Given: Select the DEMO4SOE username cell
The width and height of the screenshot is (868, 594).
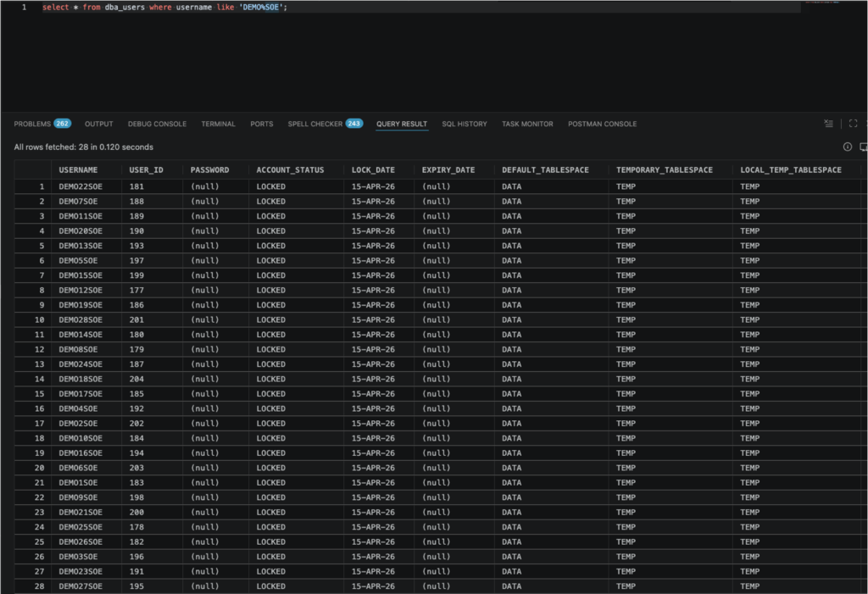Looking at the screenshot, I should point(86,408).
